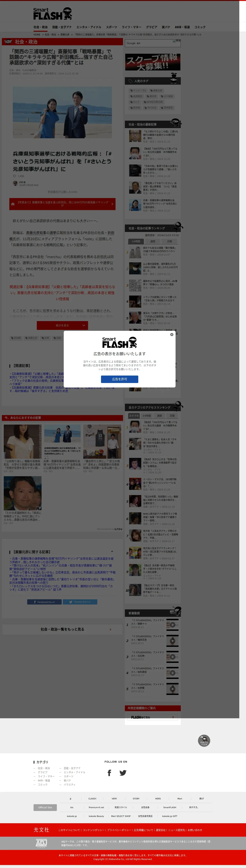Select the ナンバーズ4 tag
Image resolution: width=246 pixels, height=868 pixels.
tap(138, 90)
